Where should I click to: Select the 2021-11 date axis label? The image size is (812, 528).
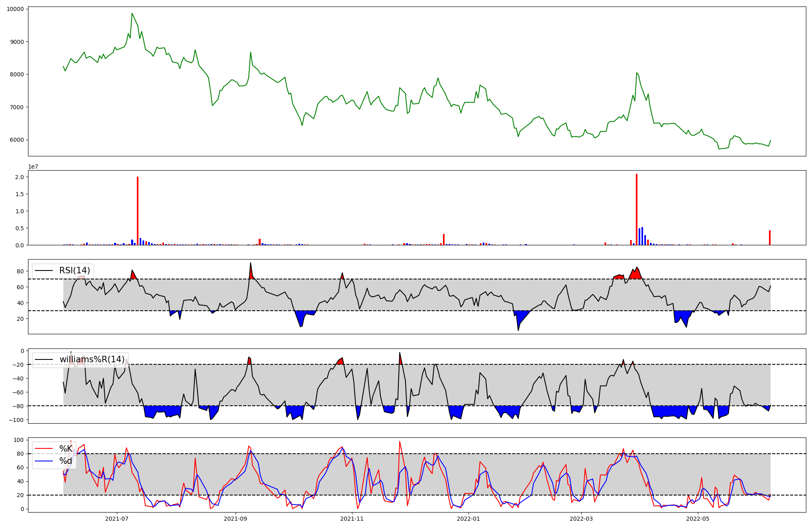click(352, 519)
